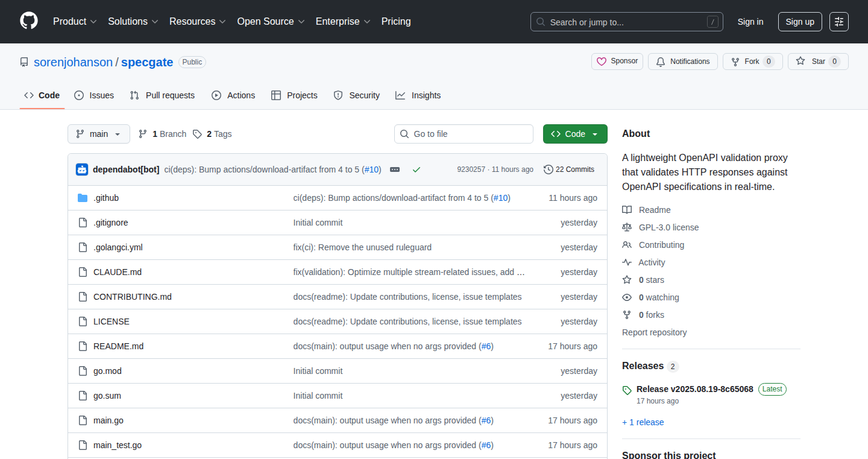This screenshot has width=868, height=459.
Task: Open the CLAUDE.md file
Action: tap(118, 272)
